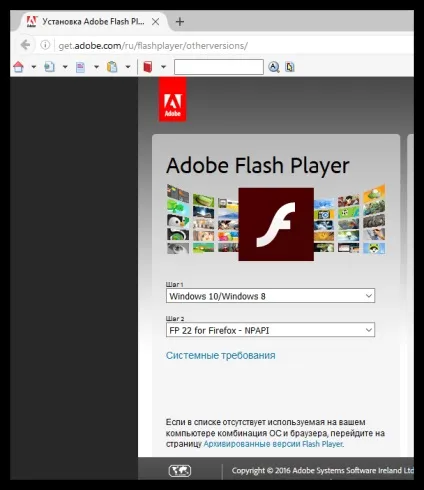424x490 pixels.
Task: Open Системные требования link
Action: click(x=221, y=355)
